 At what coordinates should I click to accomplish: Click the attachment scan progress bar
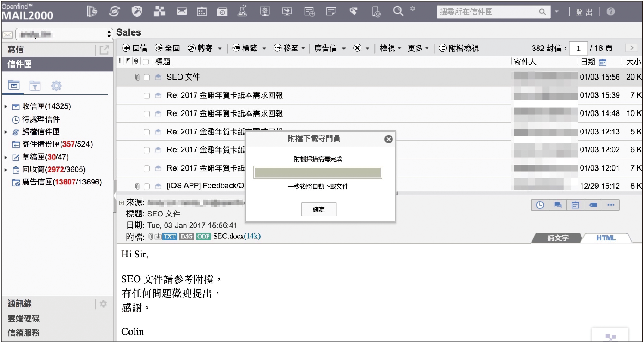coord(318,173)
